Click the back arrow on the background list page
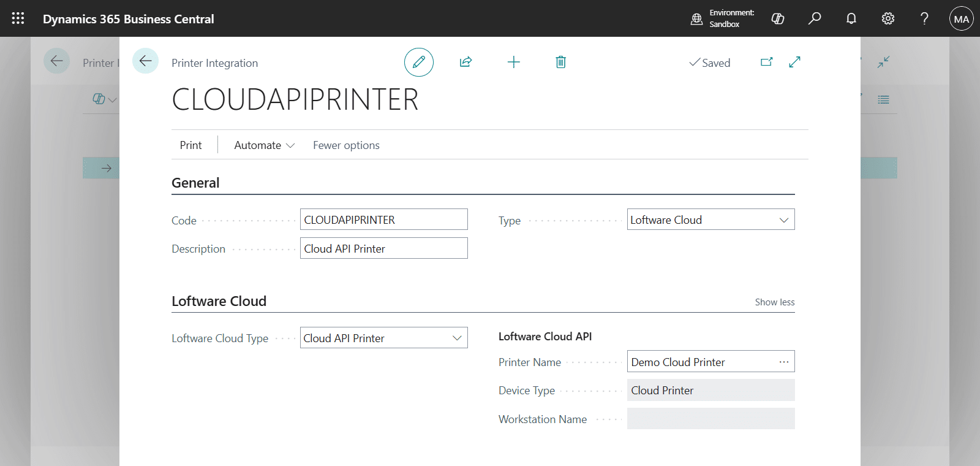 point(56,61)
